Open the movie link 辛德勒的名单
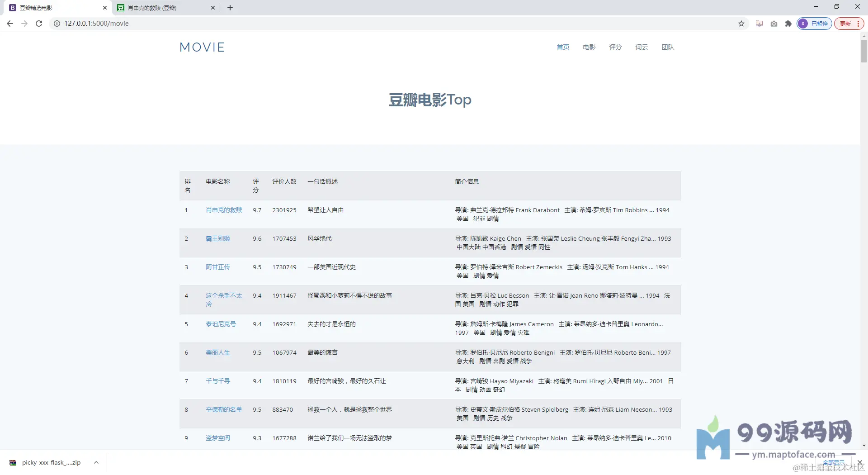The width and height of the screenshot is (868, 475). coord(224,409)
